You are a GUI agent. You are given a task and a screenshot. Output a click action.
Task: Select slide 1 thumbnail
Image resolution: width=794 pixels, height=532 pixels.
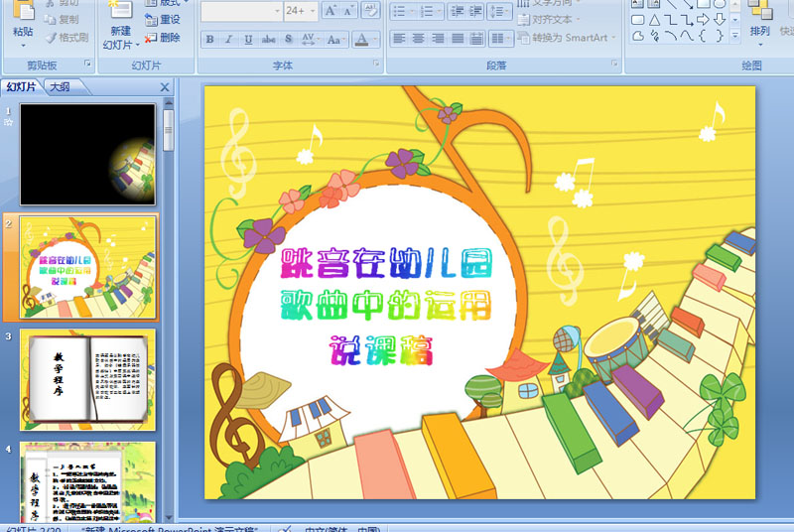coord(87,155)
